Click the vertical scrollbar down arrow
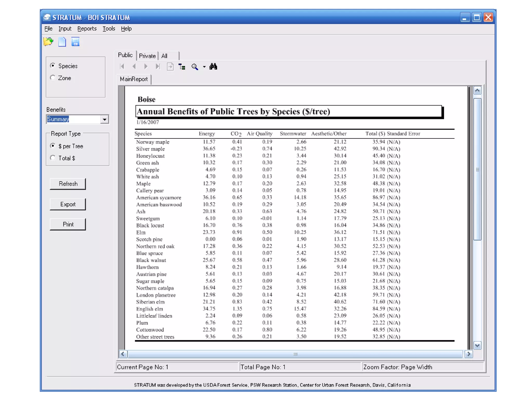532x399 pixels. [477, 345]
